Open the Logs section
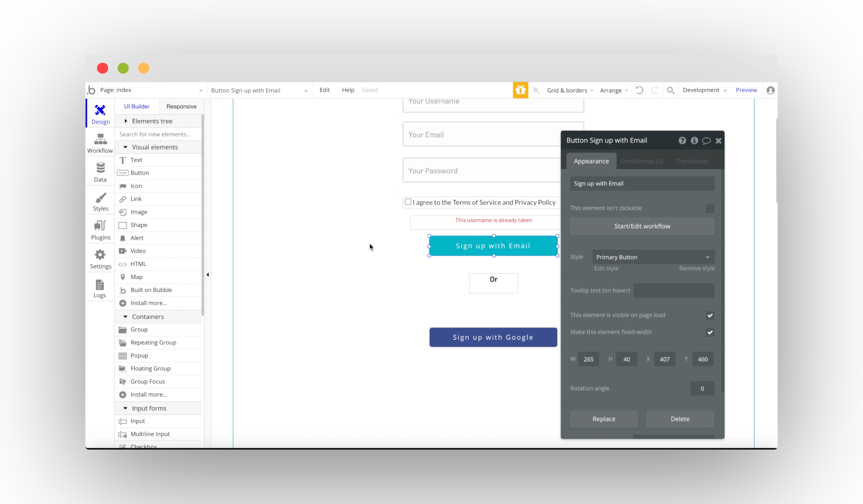The width and height of the screenshot is (863, 504). (100, 288)
